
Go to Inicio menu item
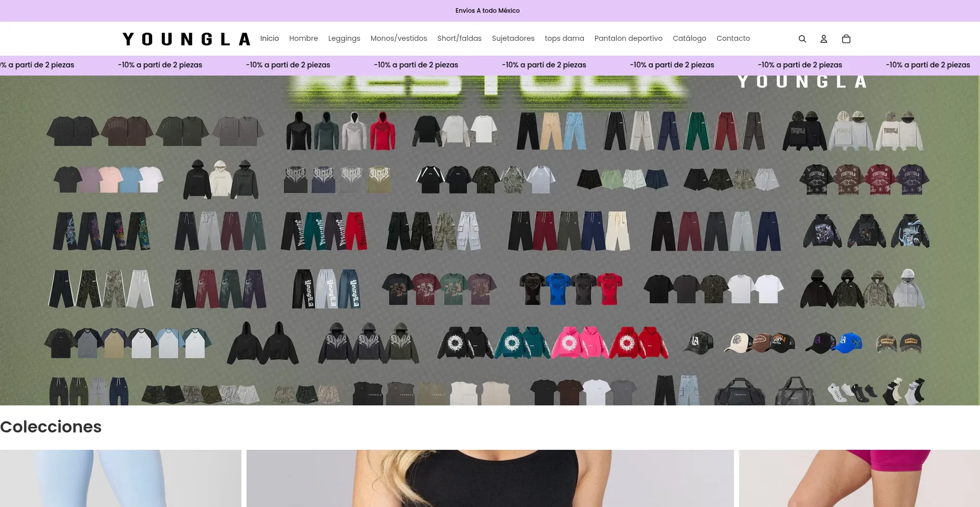(x=269, y=38)
